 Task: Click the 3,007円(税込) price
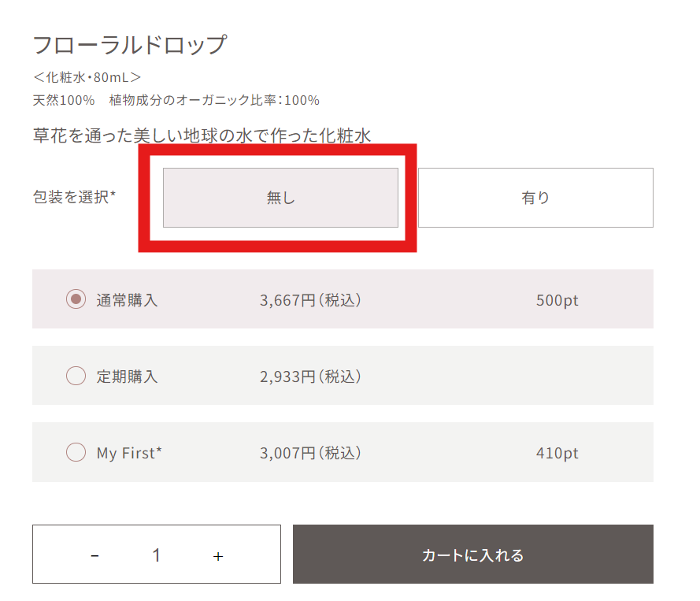pos(310,453)
